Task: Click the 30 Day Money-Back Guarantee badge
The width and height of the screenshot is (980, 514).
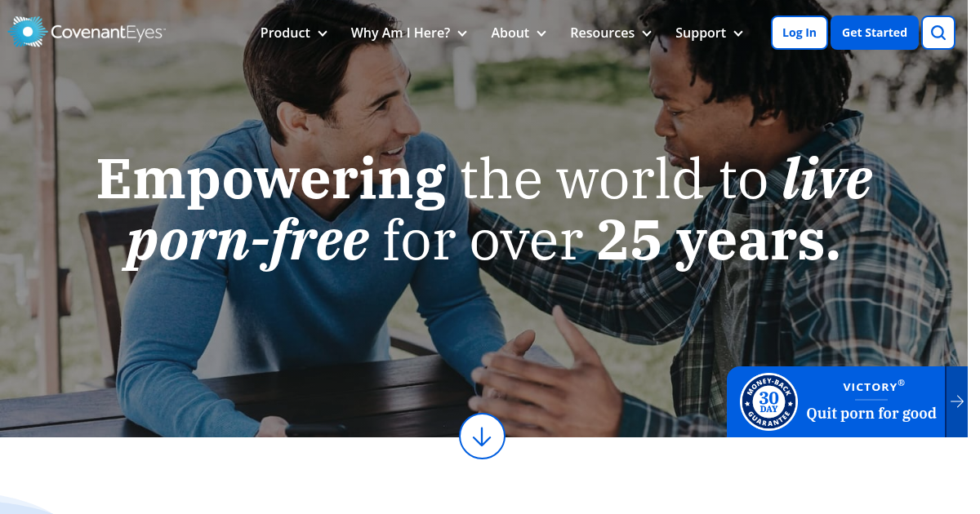Action: click(x=768, y=402)
